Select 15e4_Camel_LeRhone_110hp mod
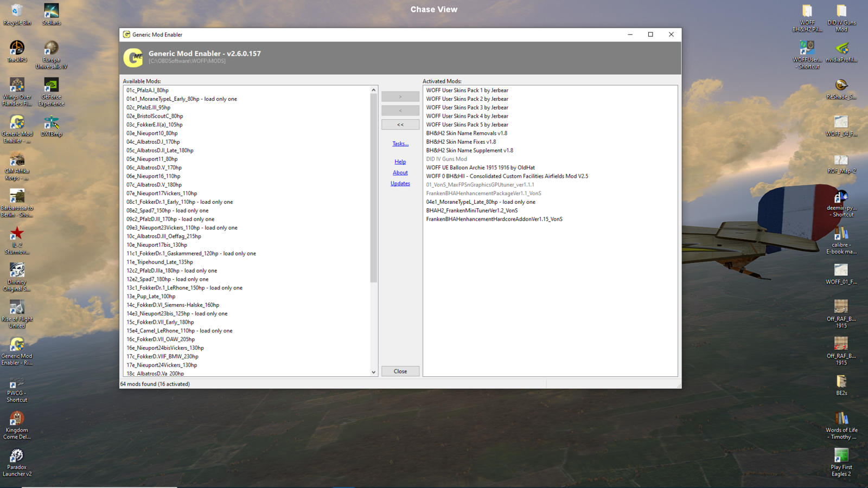 pyautogui.click(x=180, y=331)
